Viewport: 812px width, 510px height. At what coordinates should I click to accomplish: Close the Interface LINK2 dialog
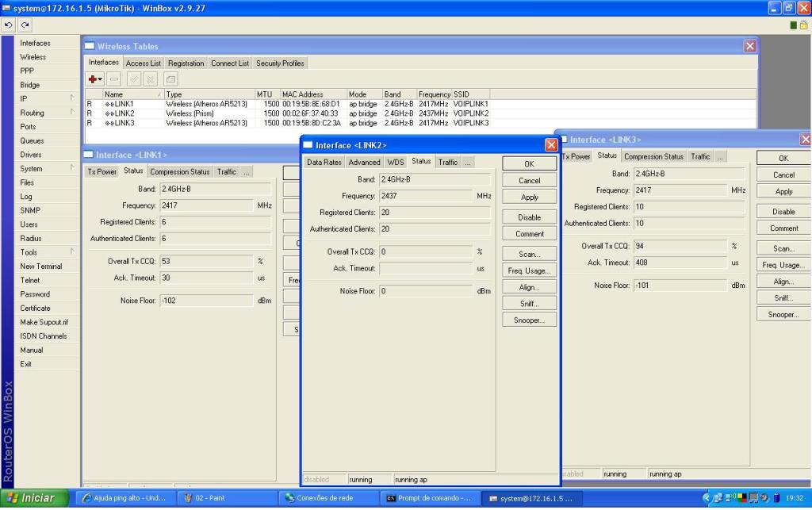point(551,145)
